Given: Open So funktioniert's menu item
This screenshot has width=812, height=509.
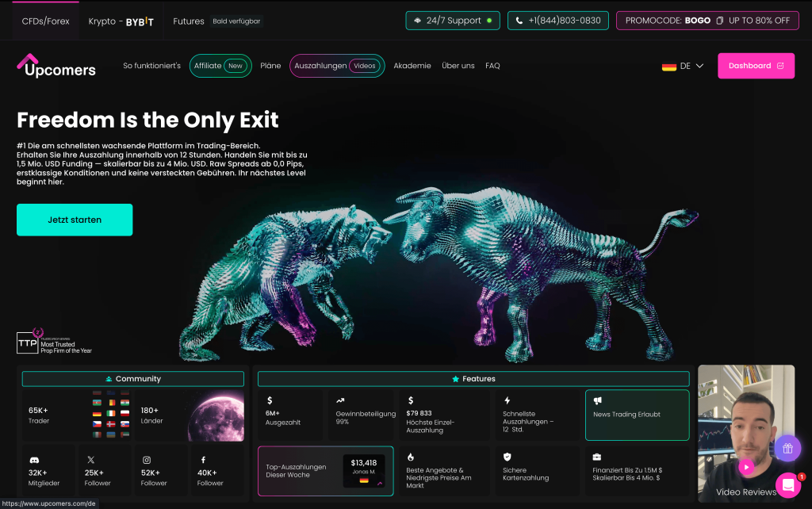Looking at the screenshot, I should coord(151,66).
